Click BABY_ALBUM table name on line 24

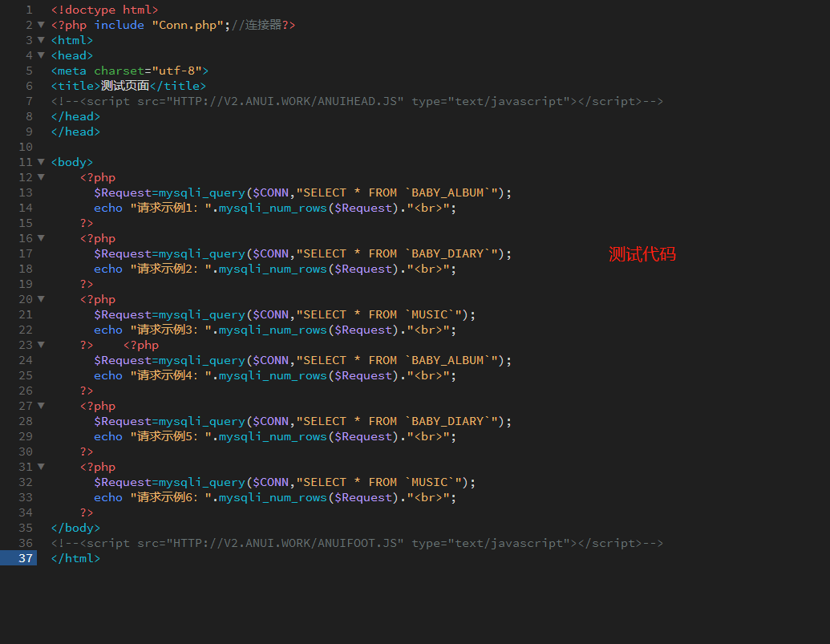(x=447, y=360)
